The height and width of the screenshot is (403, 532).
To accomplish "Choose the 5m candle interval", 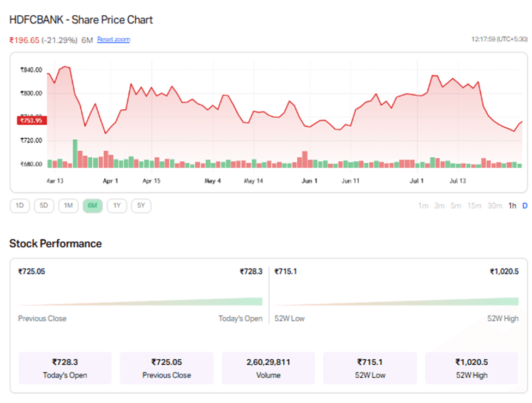I will pos(456,206).
